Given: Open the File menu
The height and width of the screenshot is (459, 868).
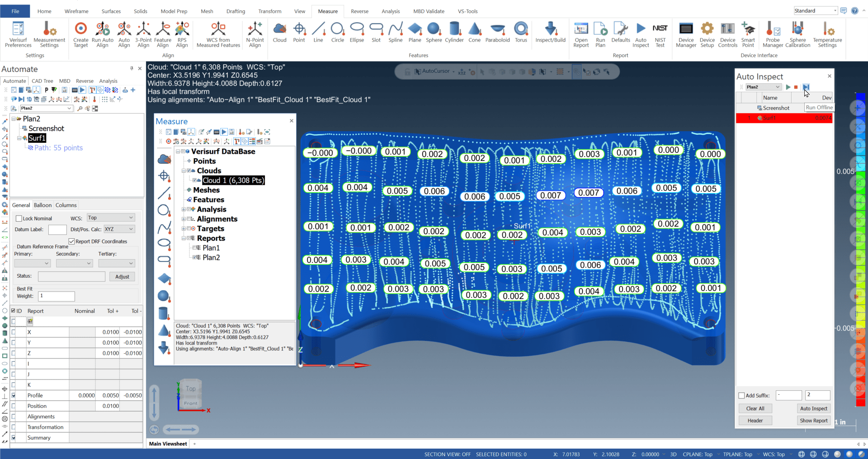Looking at the screenshot, I should 15,11.
